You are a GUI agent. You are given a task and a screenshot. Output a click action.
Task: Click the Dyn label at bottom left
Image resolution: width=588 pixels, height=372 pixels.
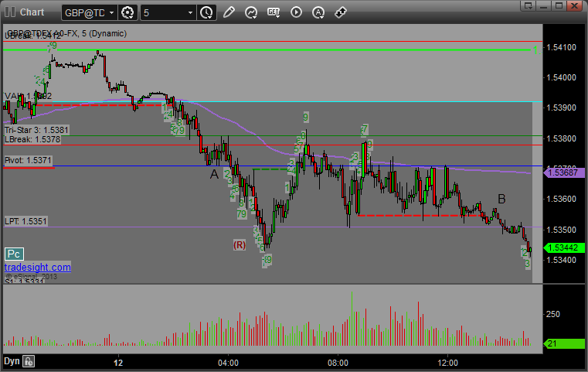click(12, 361)
